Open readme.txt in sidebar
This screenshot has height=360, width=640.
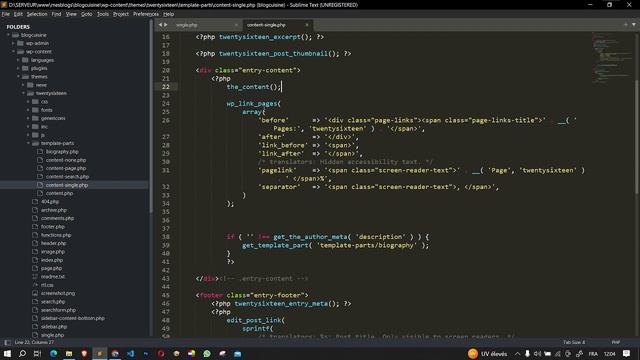tap(53, 277)
